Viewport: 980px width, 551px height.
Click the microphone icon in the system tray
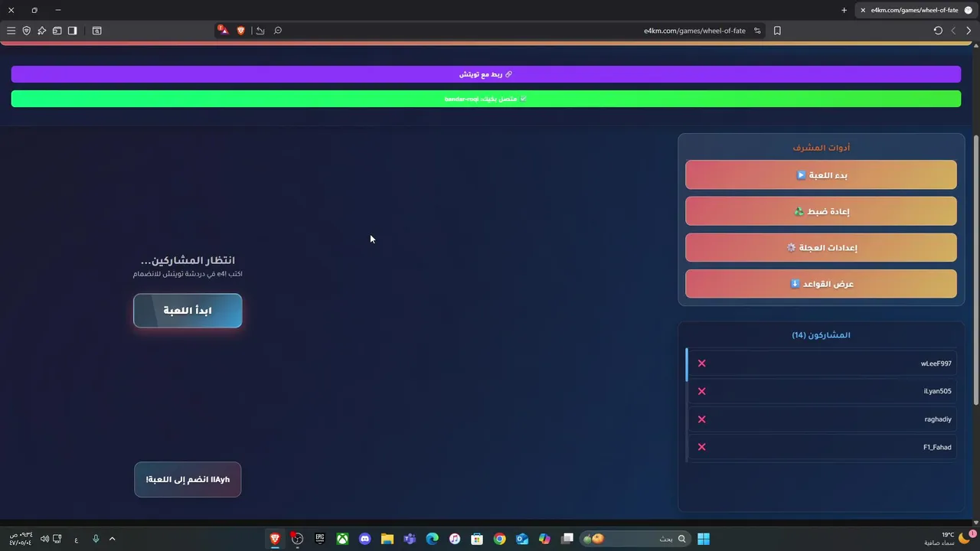click(x=96, y=539)
